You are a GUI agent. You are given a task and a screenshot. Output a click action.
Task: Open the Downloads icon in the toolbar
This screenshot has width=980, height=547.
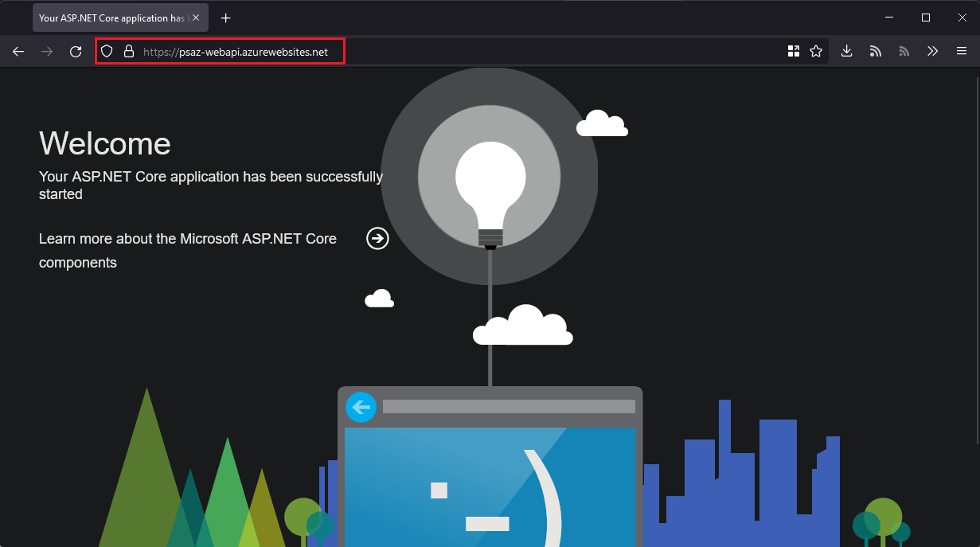[846, 51]
